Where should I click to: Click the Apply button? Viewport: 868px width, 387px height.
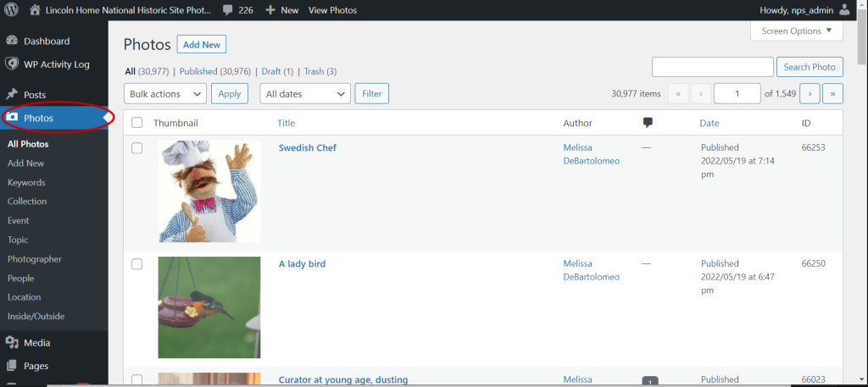pos(229,93)
